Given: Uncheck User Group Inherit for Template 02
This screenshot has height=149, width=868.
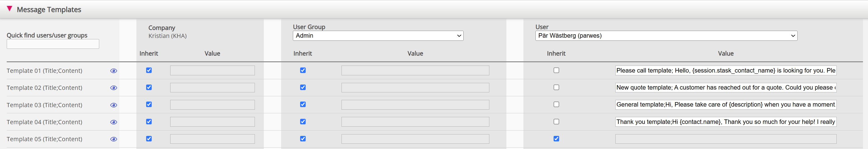Looking at the screenshot, I should coord(303,87).
